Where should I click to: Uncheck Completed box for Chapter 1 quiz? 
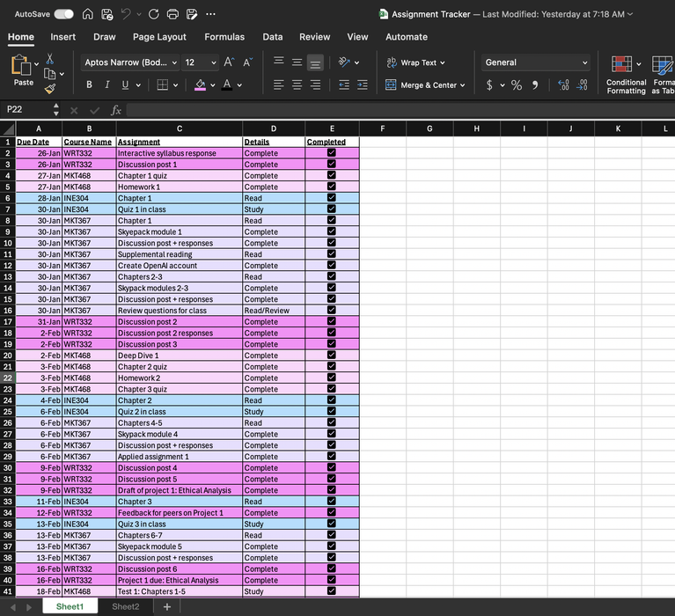(332, 175)
